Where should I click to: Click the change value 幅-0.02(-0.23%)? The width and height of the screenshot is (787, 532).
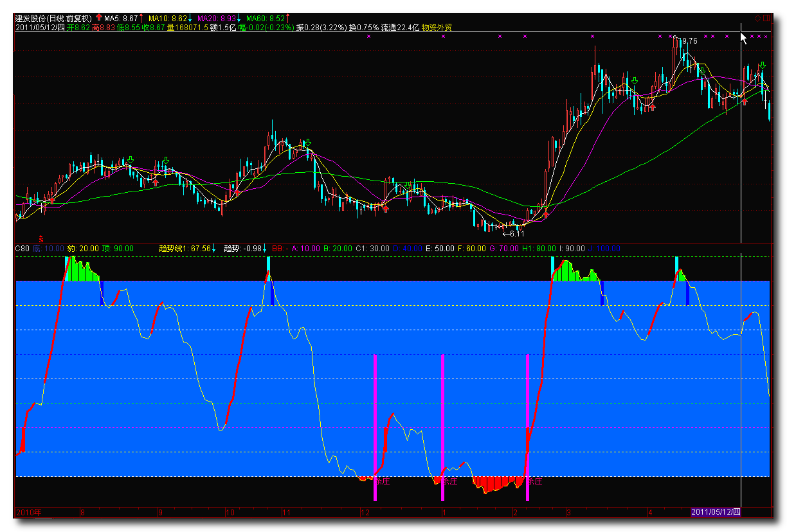(266, 28)
